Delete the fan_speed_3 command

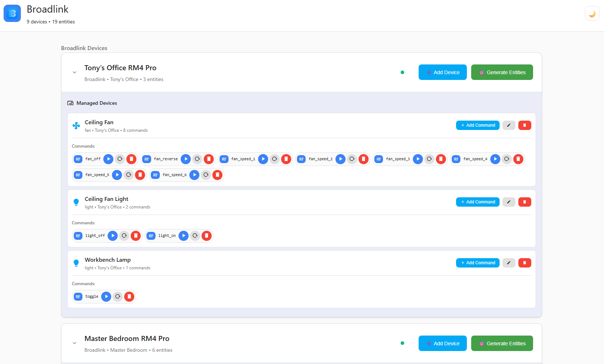click(441, 159)
